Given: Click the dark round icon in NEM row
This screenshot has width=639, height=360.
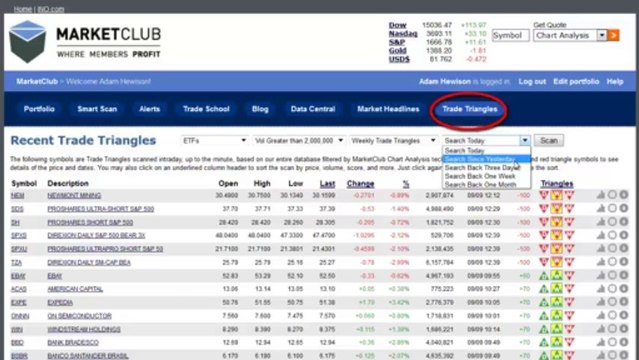Looking at the screenshot, I should (624, 195).
